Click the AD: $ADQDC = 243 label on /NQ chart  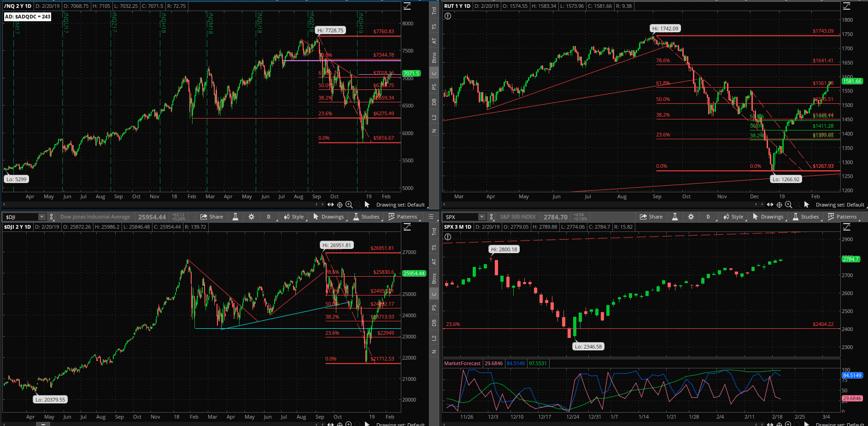pyautogui.click(x=28, y=17)
